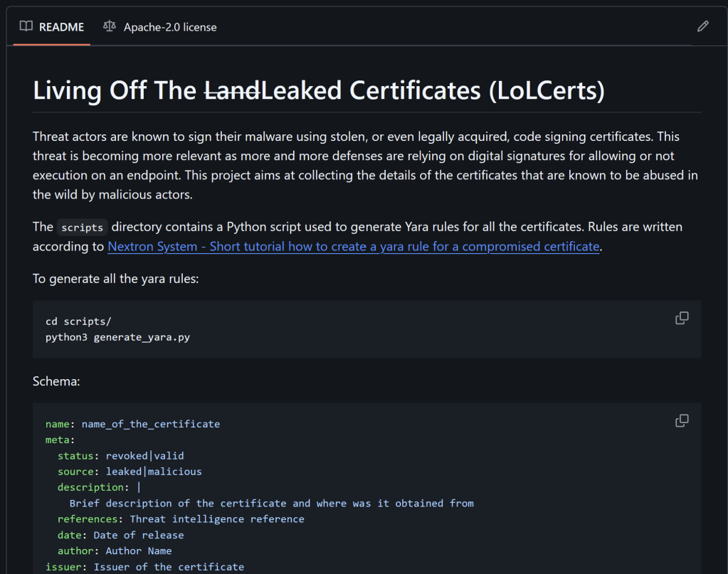Click the scale icon for the license
This screenshot has width=728, height=574.
click(109, 26)
